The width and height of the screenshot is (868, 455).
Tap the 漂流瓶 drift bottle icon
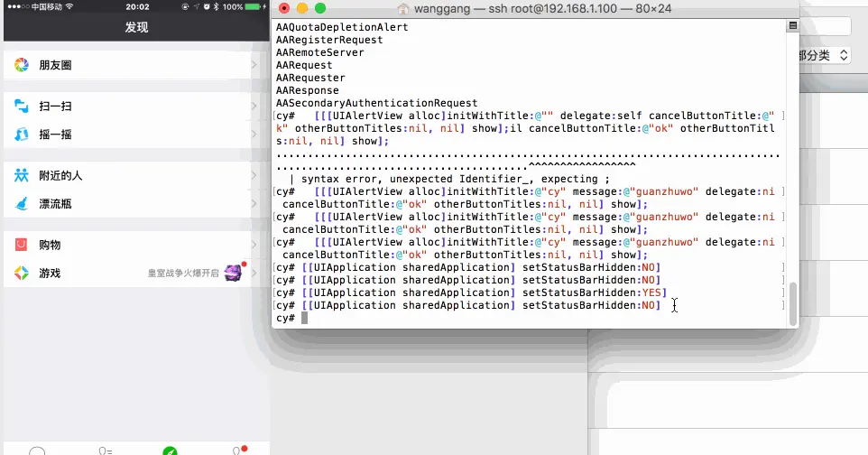pyautogui.click(x=21, y=204)
